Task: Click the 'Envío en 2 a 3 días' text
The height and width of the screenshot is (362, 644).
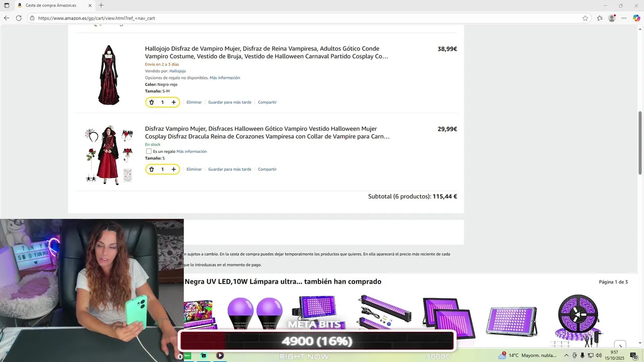Action: (162, 64)
